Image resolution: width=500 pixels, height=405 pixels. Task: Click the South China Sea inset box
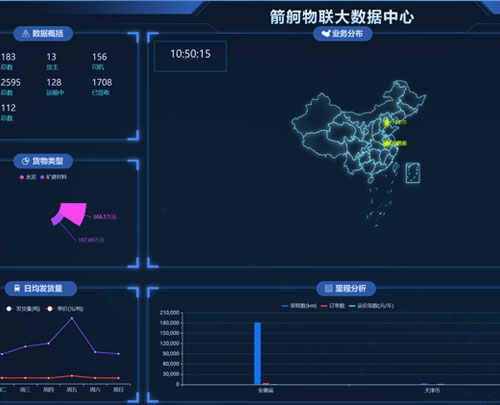pos(413,173)
